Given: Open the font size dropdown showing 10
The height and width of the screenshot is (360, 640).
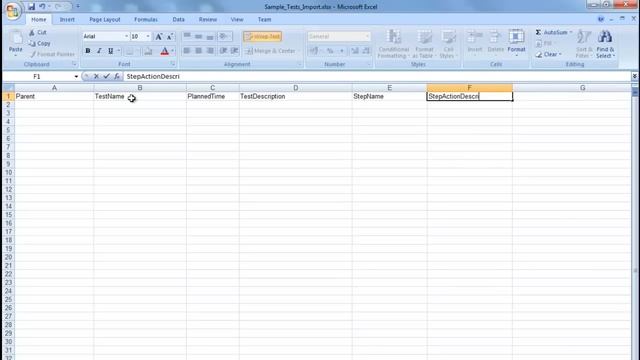Looking at the screenshot, I should (x=148, y=36).
